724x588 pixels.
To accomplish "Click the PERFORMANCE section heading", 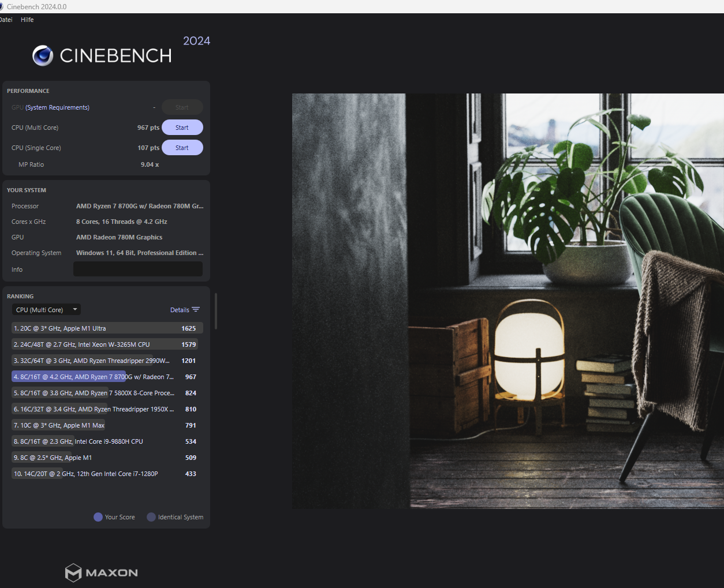I will tap(28, 91).
